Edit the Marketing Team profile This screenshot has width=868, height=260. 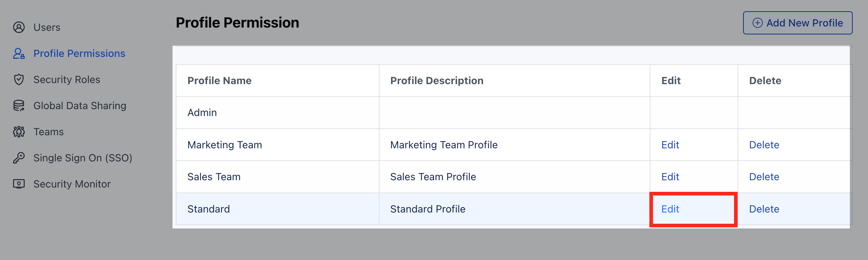tap(670, 145)
